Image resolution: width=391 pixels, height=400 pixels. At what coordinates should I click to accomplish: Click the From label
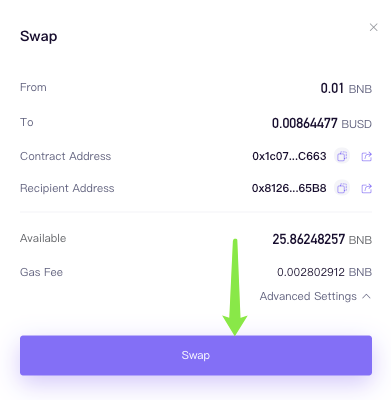(33, 87)
